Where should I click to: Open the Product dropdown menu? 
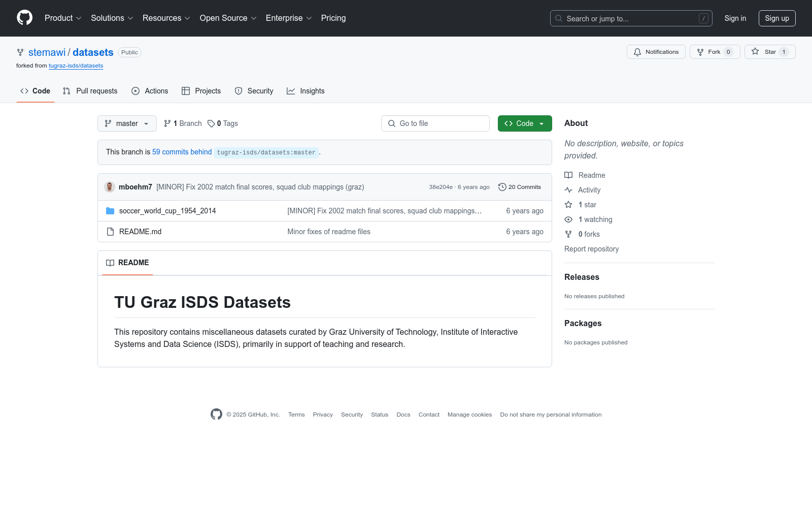(63, 18)
